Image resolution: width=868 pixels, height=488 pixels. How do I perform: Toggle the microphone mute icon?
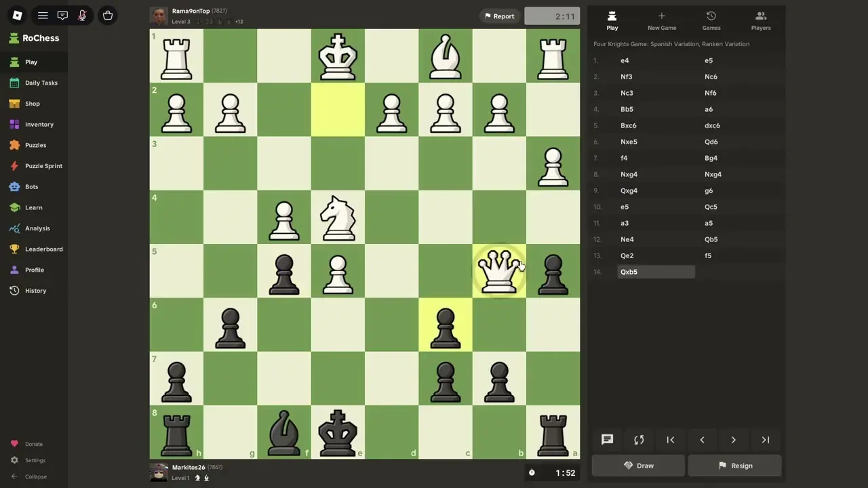tap(82, 15)
